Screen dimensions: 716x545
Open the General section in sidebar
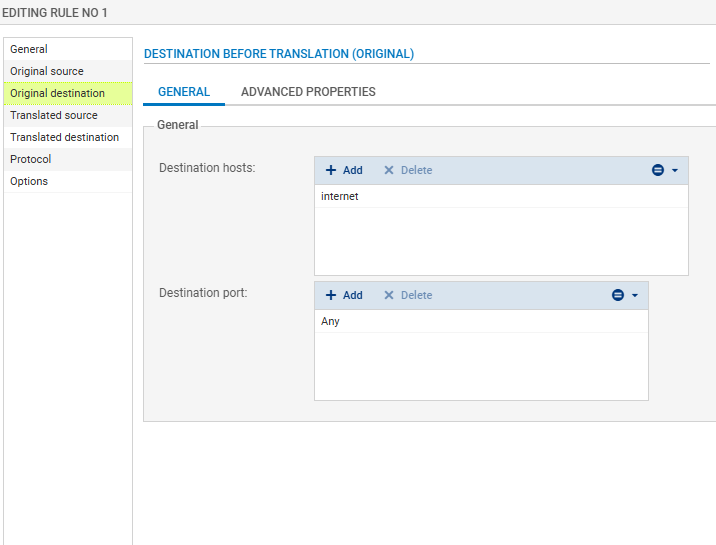[29, 49]
